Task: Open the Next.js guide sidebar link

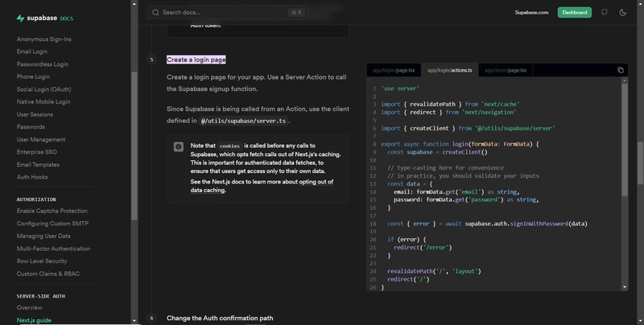Action: coord(34,320)
